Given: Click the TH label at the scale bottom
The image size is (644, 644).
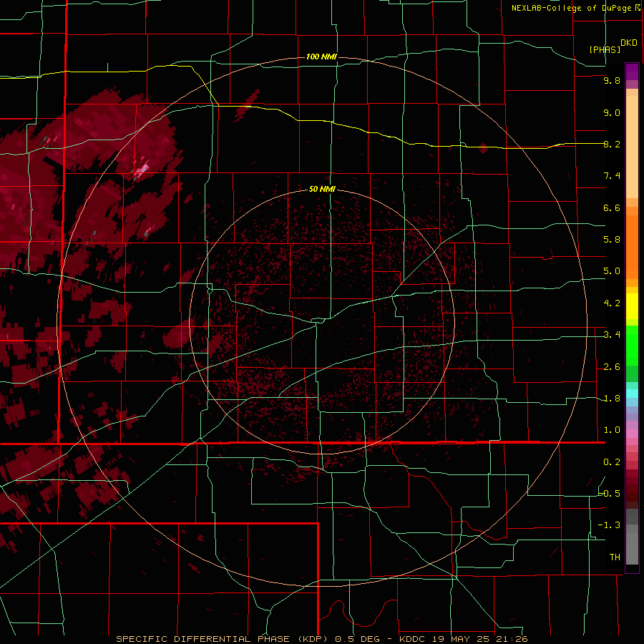Looking at the screenshot, I should 615,557.
